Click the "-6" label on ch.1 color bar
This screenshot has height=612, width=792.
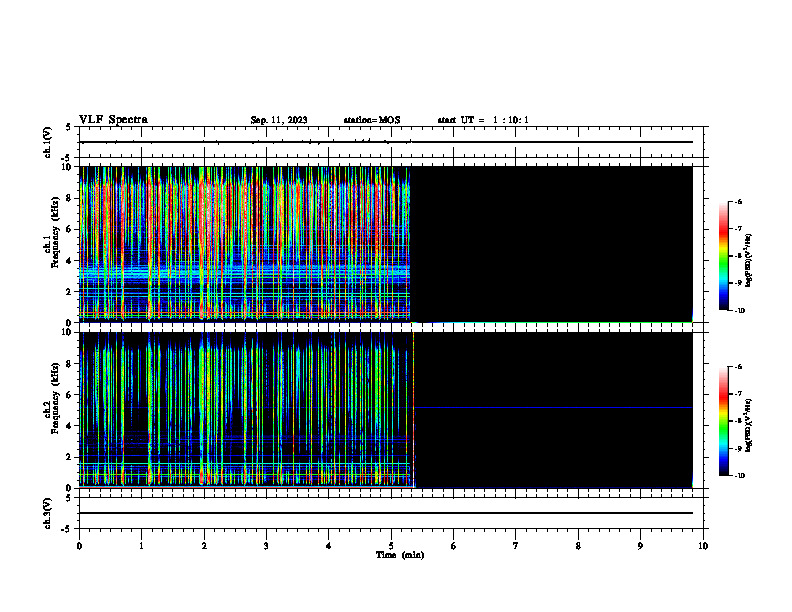738,201
